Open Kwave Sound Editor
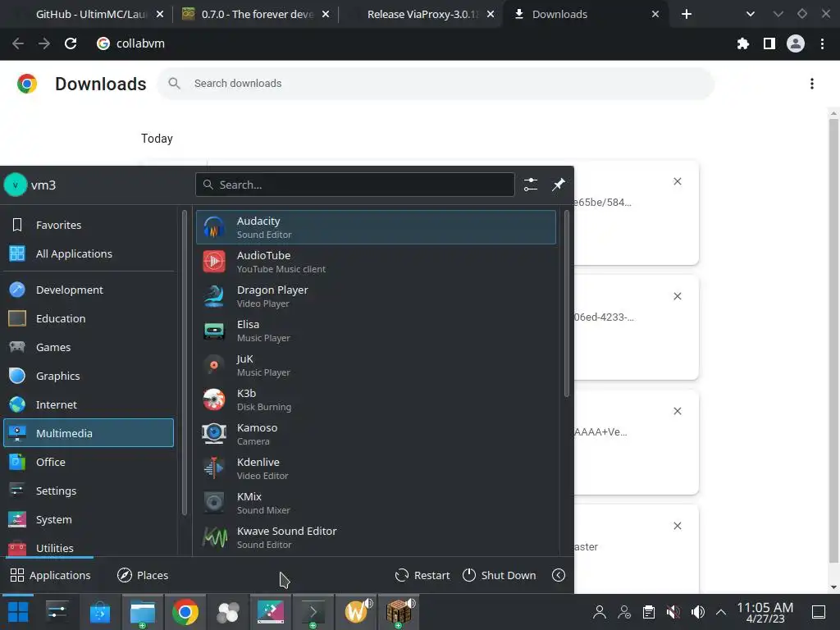The image size is (840, 630). (376, 537)
